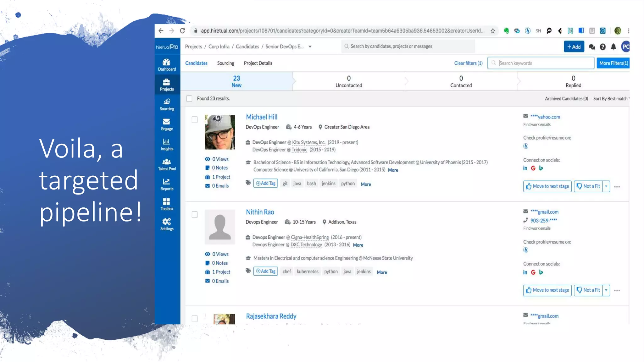The image size is (644, 362).
Task: Open the Project Details tab
Action: 258,63
